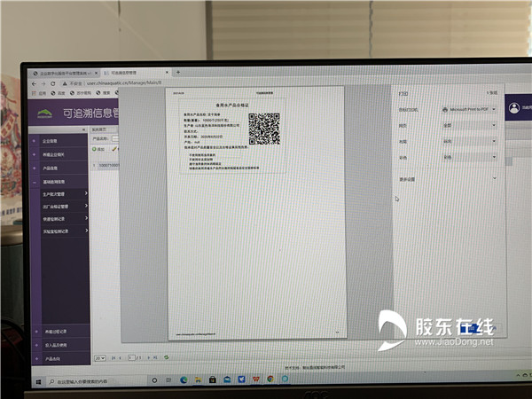Open Cortana from the taskbar
The width and height of the screenshot is (532, 399).
pyautogui.click(x=154, y=380)
